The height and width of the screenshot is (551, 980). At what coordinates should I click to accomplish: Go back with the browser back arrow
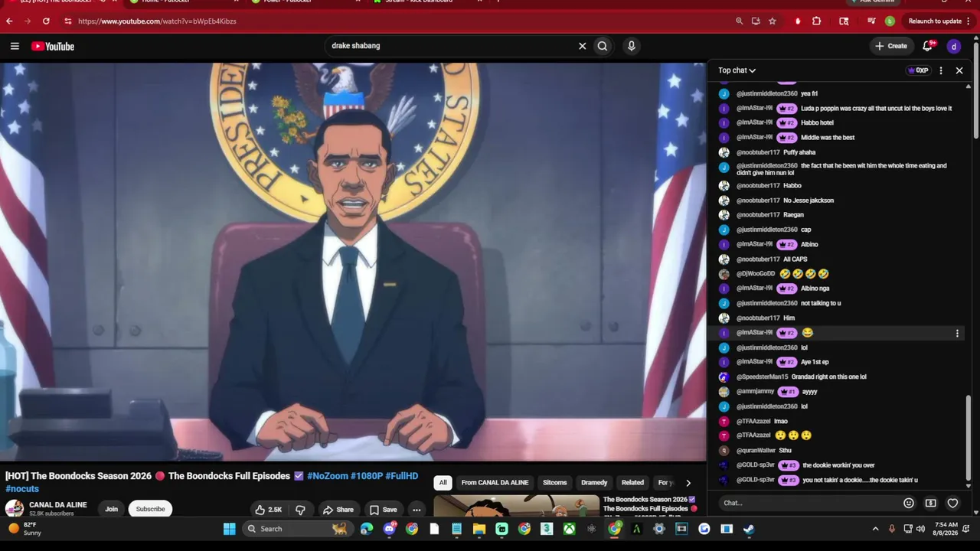coord(9,21)
